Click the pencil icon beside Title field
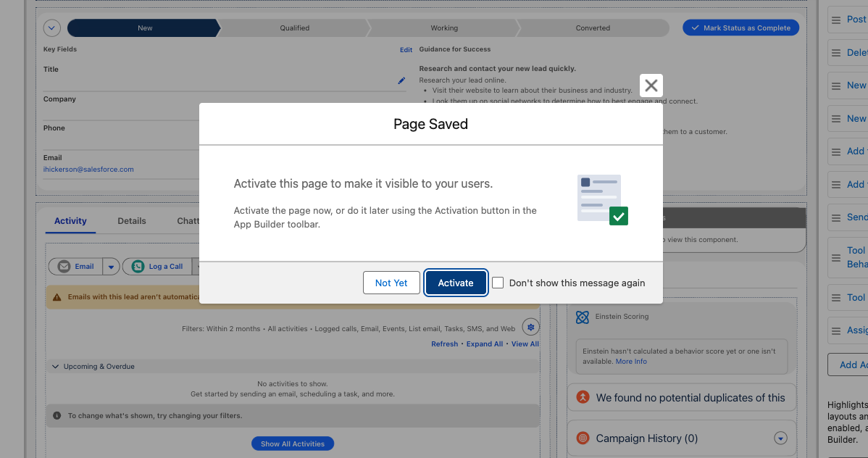Screen dimensions: 868x458 (401, 81)
